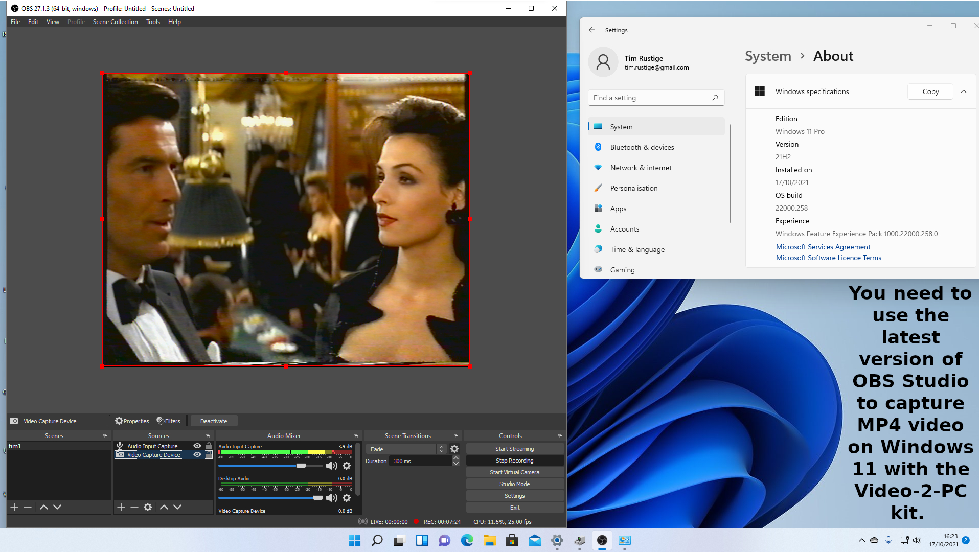The height and width of the screenshot is (552, 980).
Task: Copy the Windows specifications
Action: (930, 91)
